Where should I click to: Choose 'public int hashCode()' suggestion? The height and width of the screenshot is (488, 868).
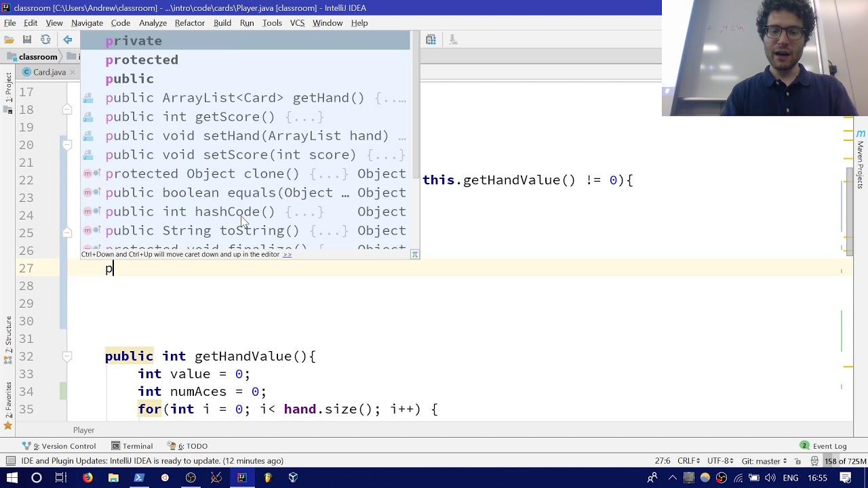coord(245,211)
